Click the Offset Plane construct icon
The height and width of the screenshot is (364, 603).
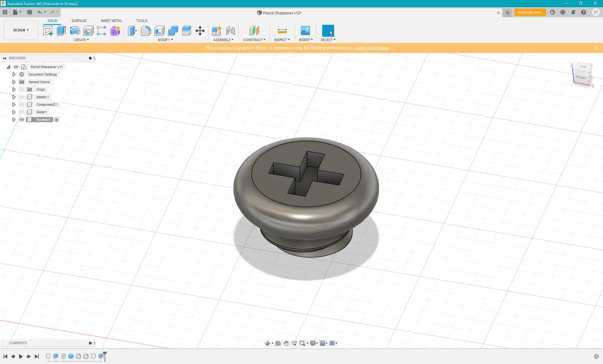pos(254,31)
